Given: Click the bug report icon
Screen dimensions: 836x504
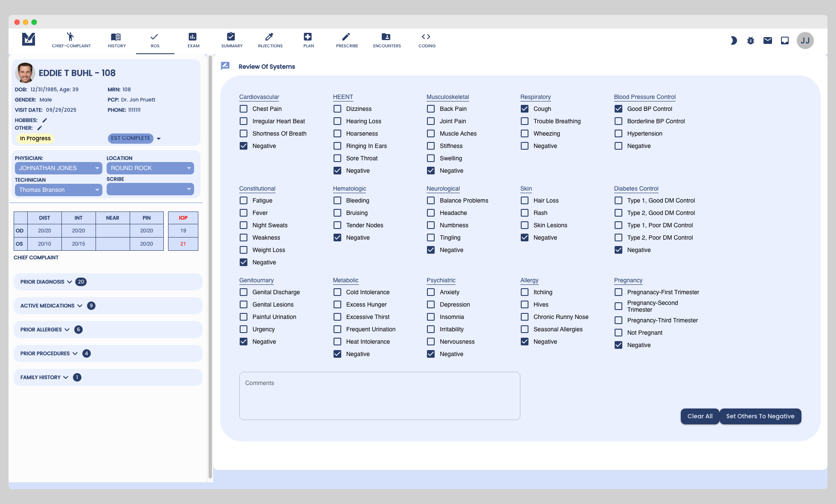Looking at the screenshot, I should (x=751, y=41).
